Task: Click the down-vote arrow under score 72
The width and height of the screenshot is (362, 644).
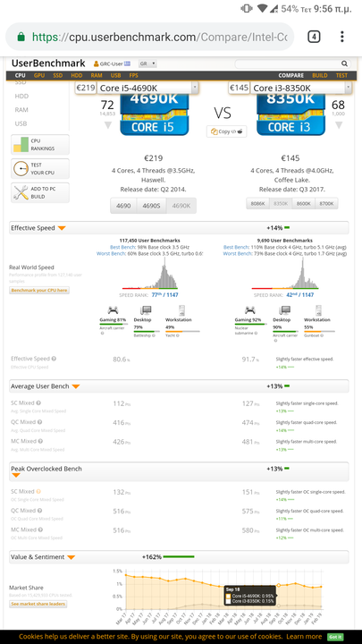Action: [x=107, y=125]
